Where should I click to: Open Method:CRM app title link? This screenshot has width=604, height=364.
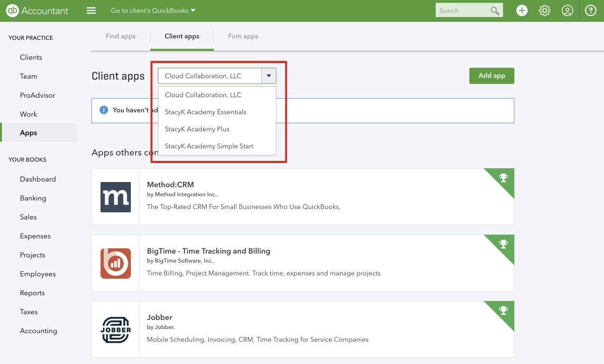click(x=170, y=184)
